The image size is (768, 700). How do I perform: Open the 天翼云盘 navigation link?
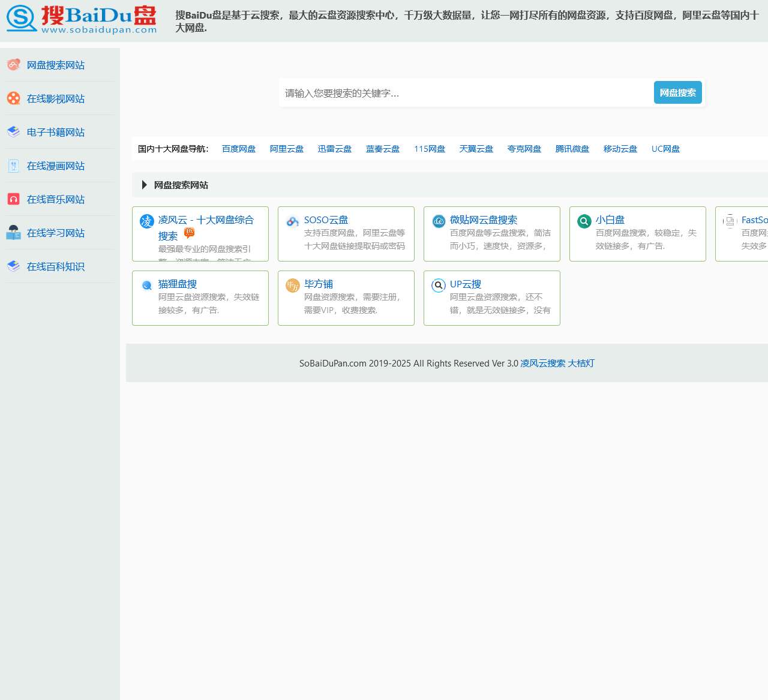pos(476,149)
